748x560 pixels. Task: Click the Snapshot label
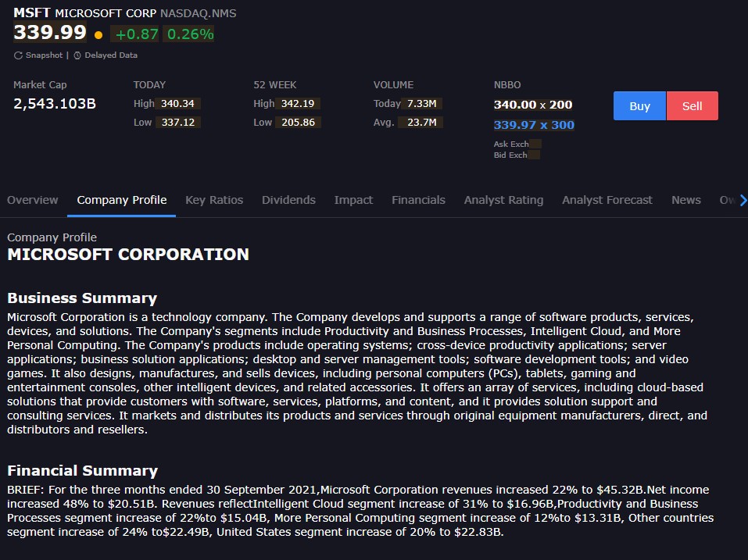point(44,55)
